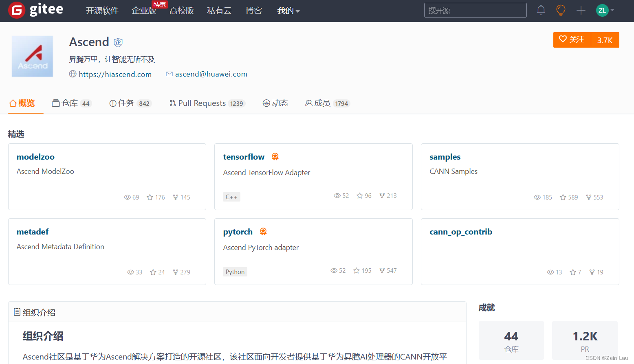Click the watch eye icon on modelzoo

coord(127,197)
